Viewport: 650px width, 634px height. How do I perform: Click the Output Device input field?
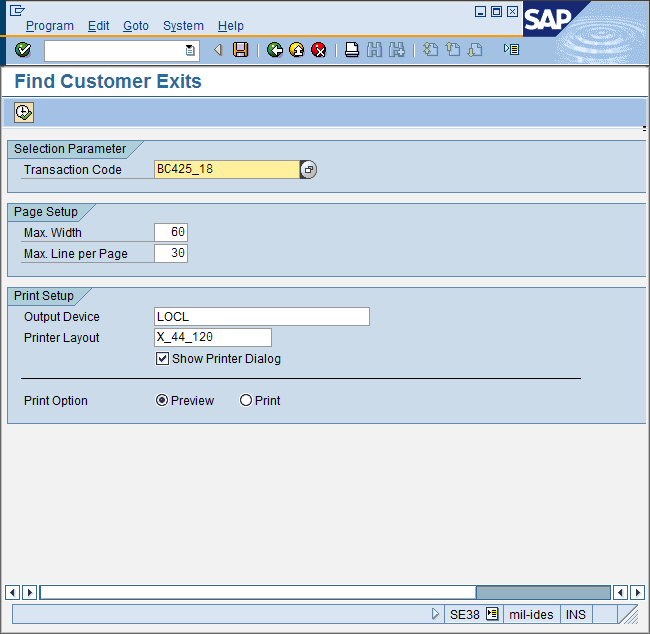pos(262,316)
